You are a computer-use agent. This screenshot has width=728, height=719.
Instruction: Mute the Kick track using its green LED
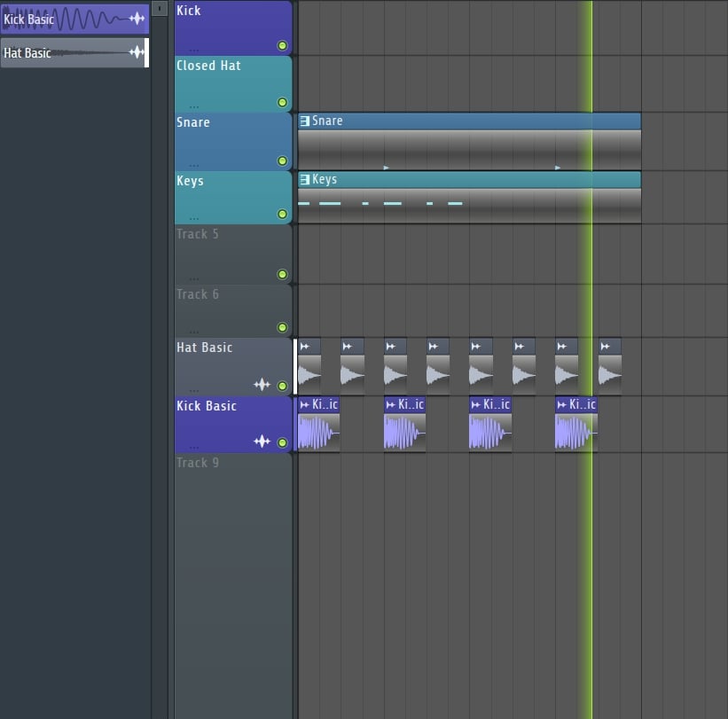pos(282,45)
